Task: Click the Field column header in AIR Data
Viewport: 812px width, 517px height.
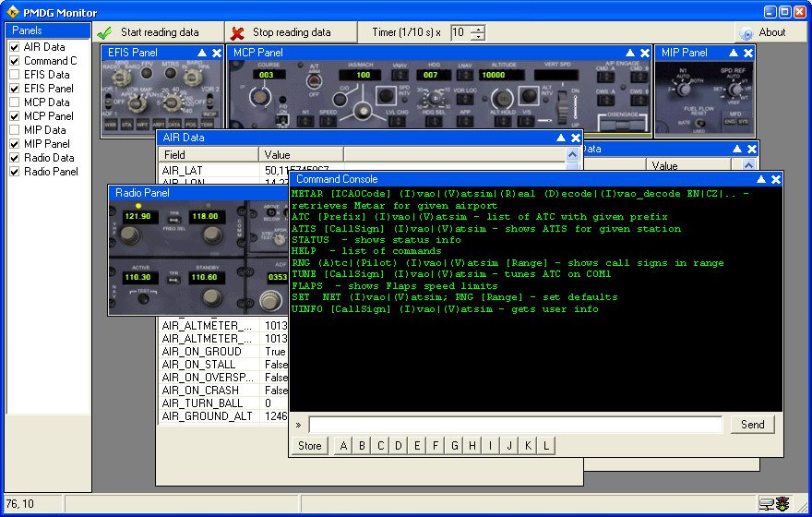Action: 209,155
